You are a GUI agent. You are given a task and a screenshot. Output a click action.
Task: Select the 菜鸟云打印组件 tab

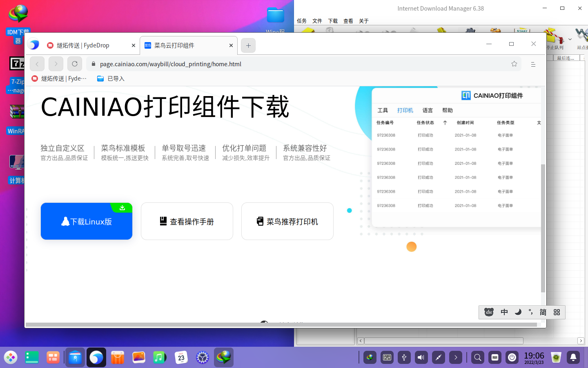tap(188, 45)
